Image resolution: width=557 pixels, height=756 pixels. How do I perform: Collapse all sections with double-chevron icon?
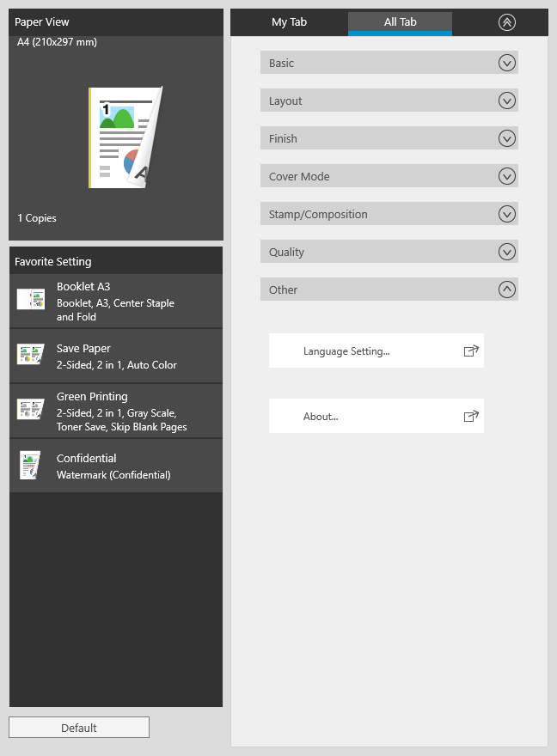pyautogui.click(x=507, y=22)
